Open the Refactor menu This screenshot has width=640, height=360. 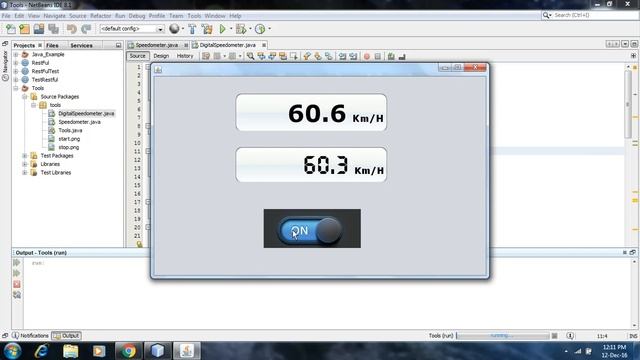(100, 16)
